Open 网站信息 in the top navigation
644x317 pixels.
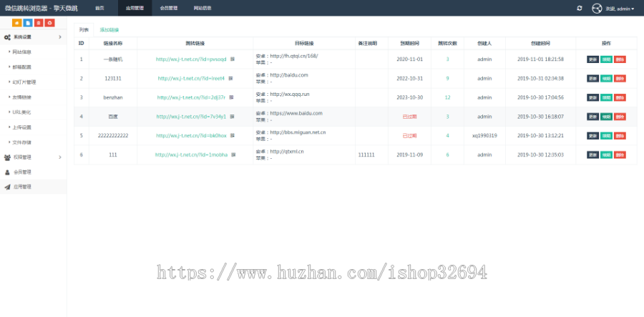tap(203, 8)
